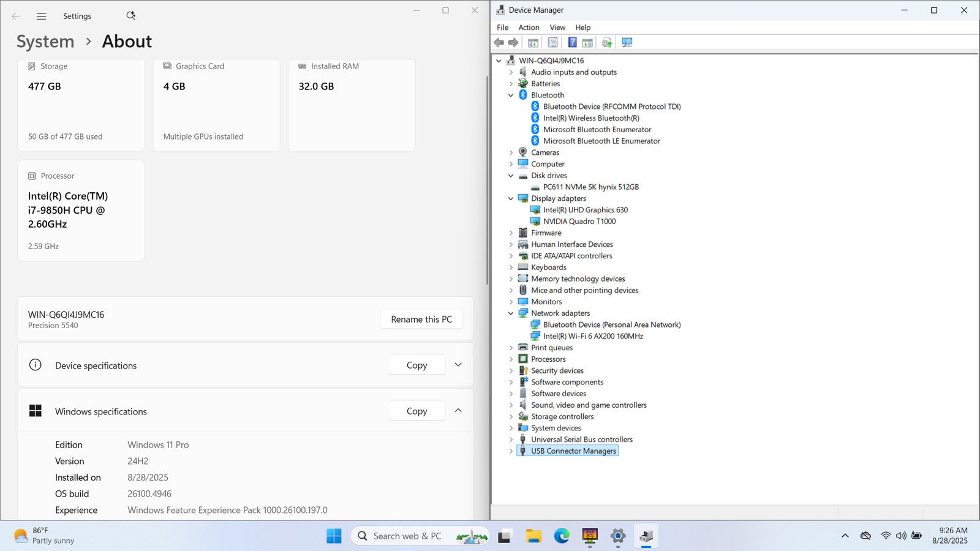
Task: Click the Windows Start button
Action: coord(334,536)
